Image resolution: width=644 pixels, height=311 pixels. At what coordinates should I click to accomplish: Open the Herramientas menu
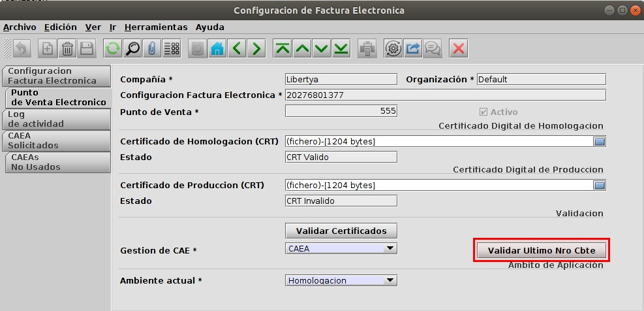[156, 27]
